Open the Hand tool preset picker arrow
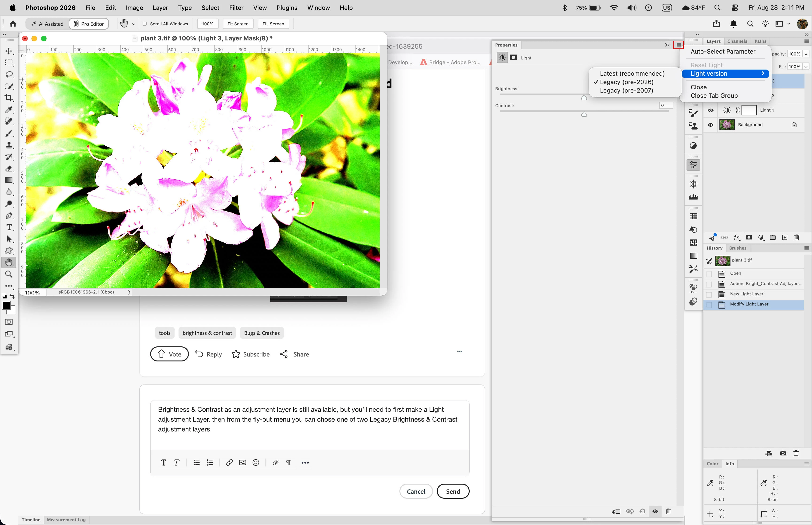Image resolution: width=812 pixels, height=525 pixels. pos(134,24)
